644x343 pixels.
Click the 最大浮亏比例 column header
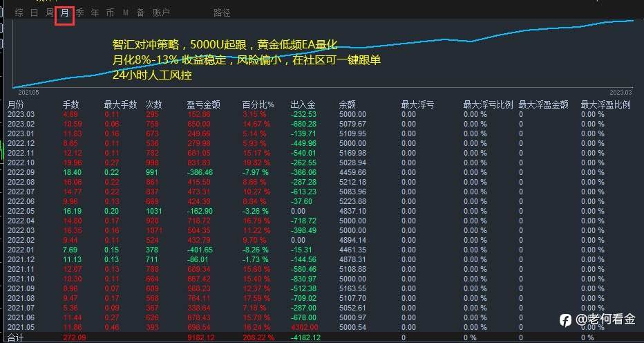(489, 105)
